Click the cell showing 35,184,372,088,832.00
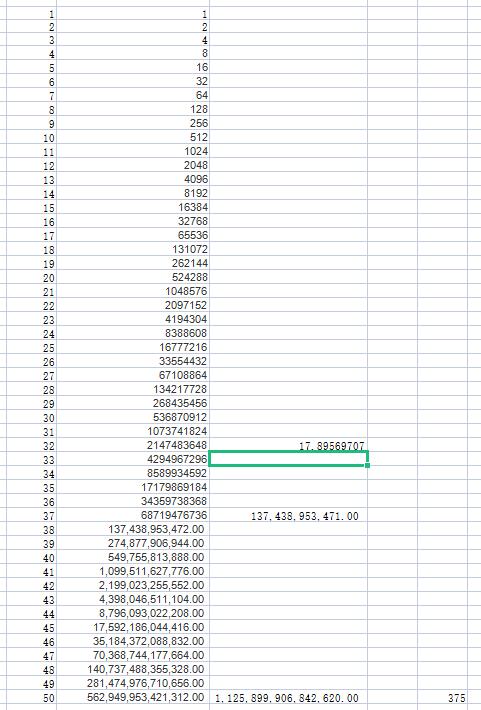This screenshot has width=481, height=710. click(x=133, y=641)
